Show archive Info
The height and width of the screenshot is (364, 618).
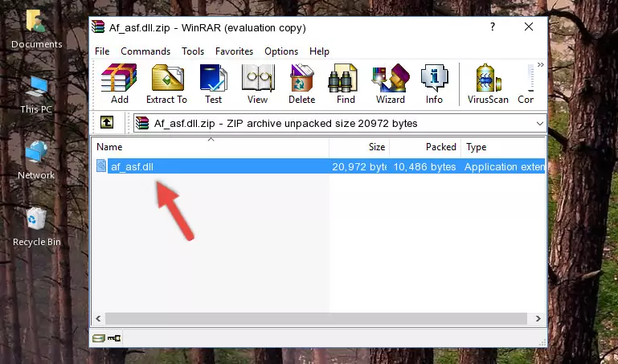(434, 84)
